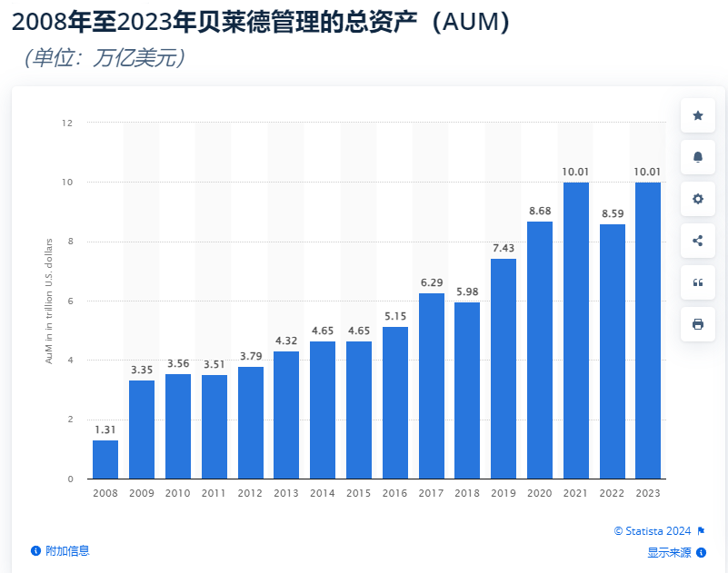This screenshot has width=728, height=573.
Task: Click the 8.68 value label above 2020
Action: pos(539,212)
